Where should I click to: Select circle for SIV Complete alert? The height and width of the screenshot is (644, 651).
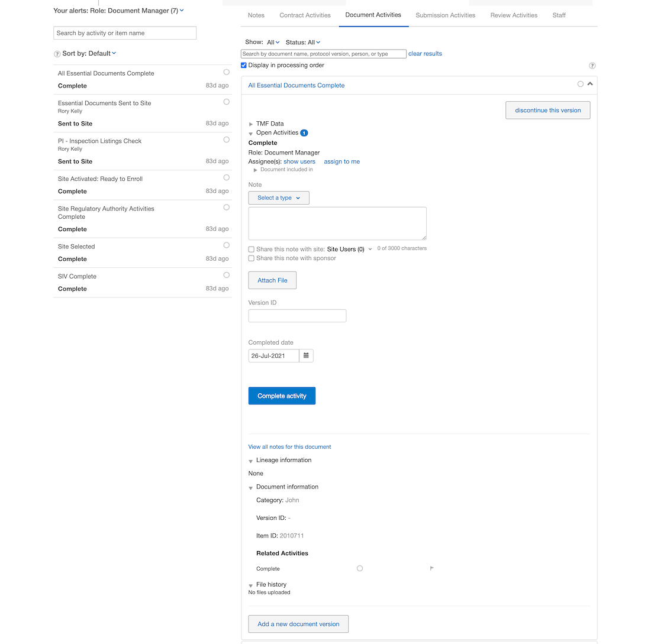pyautogui.click(x=226, y=275)
